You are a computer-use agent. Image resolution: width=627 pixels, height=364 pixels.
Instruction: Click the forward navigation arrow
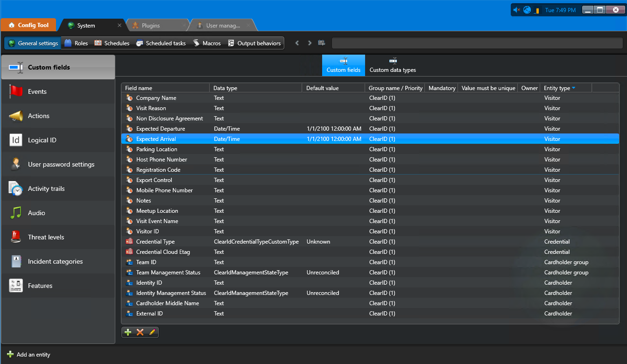point(309,42)
